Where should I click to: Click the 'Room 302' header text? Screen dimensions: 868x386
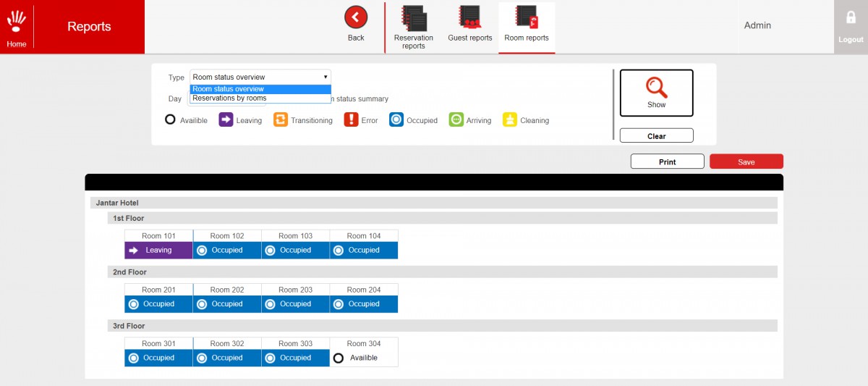[227, 344]
